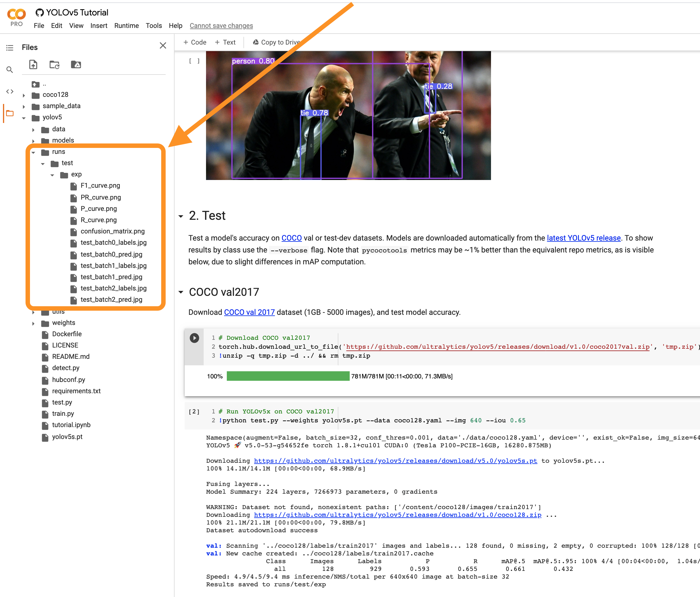The width and height of the screenshot is (700, 597).
Task: Select the confusion_matrix.png file
Action: tap(113, 231)
